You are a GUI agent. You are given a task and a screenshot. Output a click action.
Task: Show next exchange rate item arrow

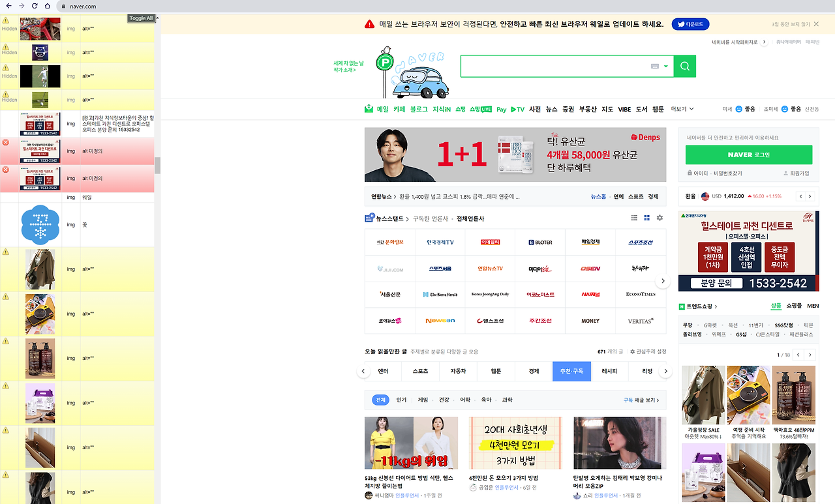[x=810, y=196]
